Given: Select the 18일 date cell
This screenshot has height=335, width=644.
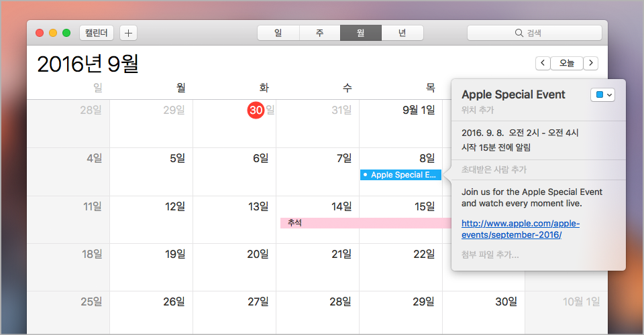Looking at the screenshot, I should pyautogui.click(x=68, y=267).
